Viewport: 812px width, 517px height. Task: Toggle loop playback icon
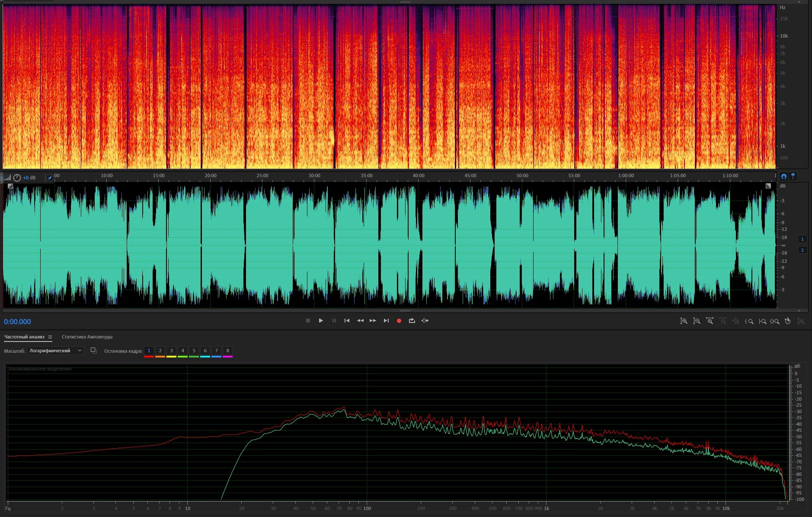(412, 321)
